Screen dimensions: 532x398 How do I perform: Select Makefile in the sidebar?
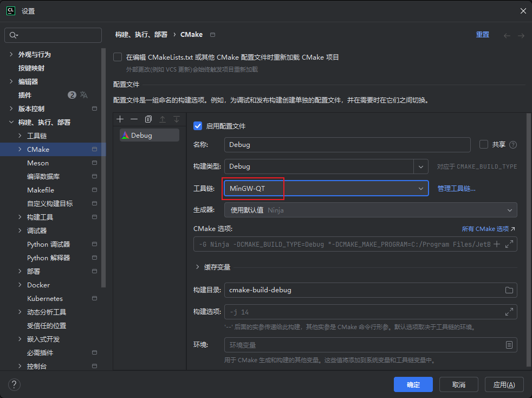pos(42,190)
